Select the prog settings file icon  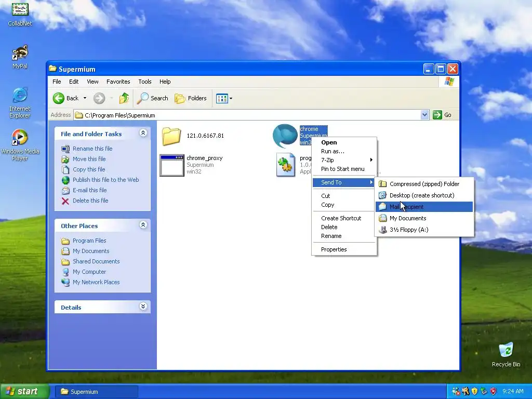point(285,165)
